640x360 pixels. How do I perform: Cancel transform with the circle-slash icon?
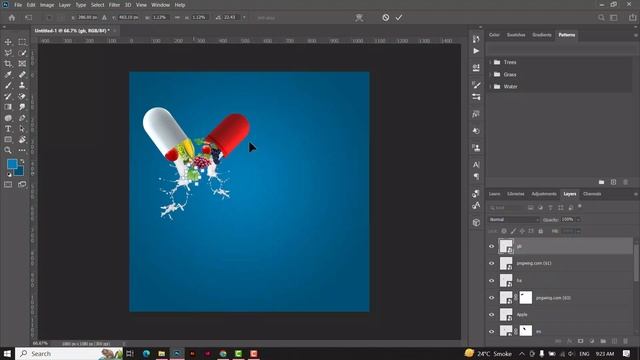pos(385,18)
